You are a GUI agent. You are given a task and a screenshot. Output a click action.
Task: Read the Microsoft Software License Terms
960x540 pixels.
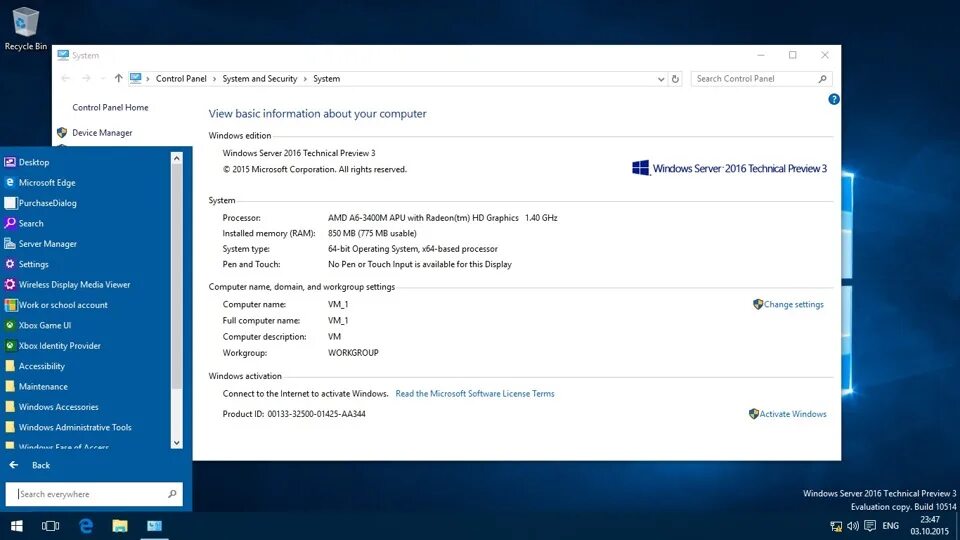click(x=474, y=394)
